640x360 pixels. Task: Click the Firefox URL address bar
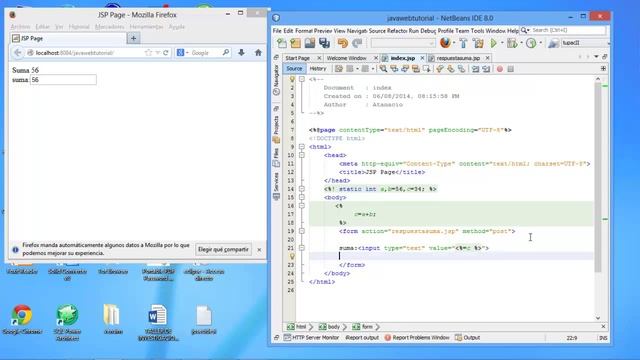pos(88,53)
